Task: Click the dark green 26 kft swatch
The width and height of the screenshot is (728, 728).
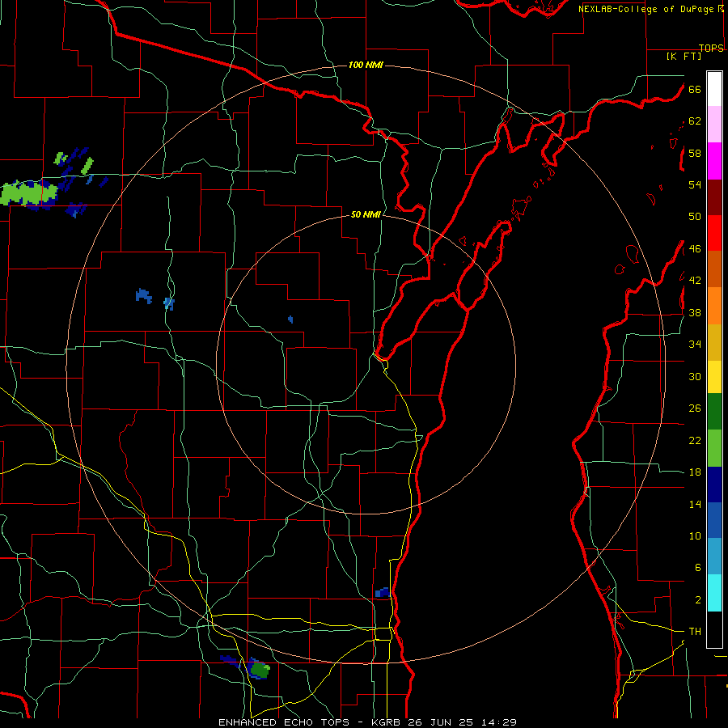Action: [714, 412]
